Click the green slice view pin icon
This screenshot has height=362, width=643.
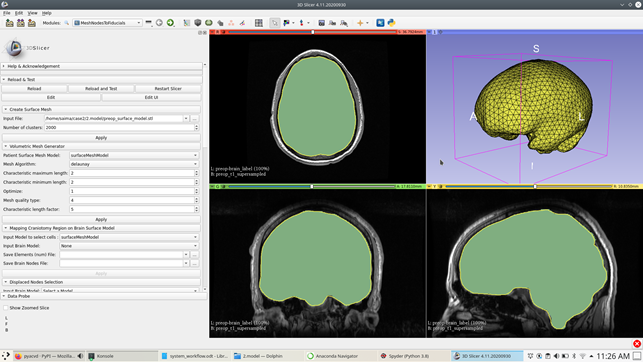point(212,187)
